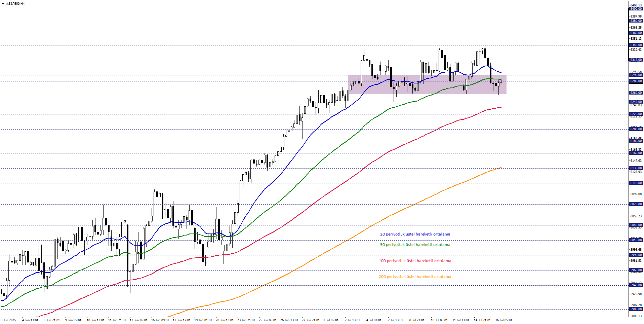Click the 16 Jul 05:01 time axis label
Screen dimensions: 644x324
point(504,320)
